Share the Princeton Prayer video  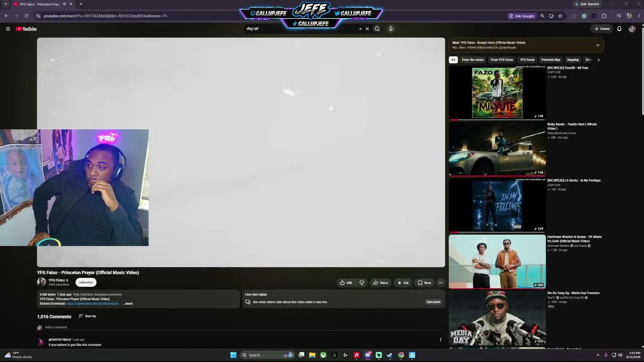(380, 283)
